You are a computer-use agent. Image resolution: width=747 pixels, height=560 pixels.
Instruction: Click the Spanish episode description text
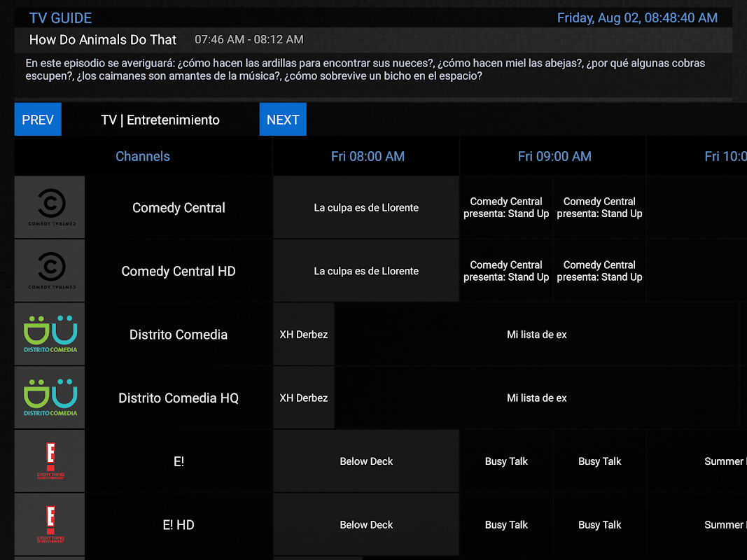point(365,69)
